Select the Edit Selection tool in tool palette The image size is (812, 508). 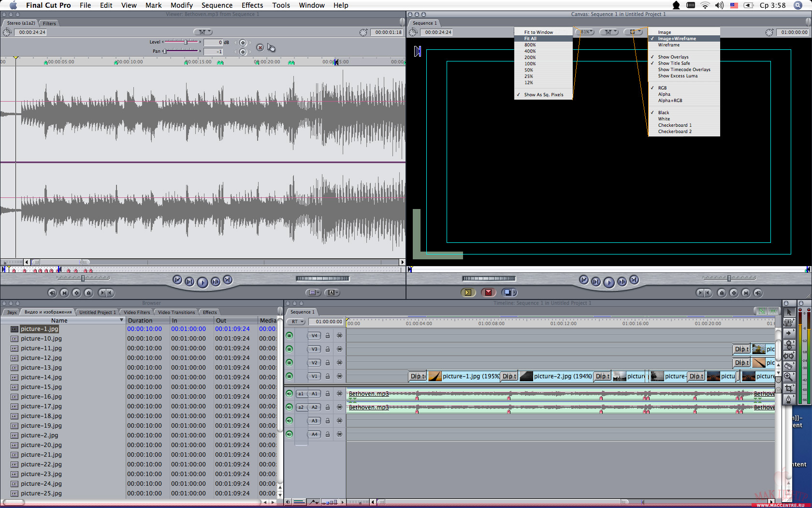pyautogui.click(x=789, y=323)
